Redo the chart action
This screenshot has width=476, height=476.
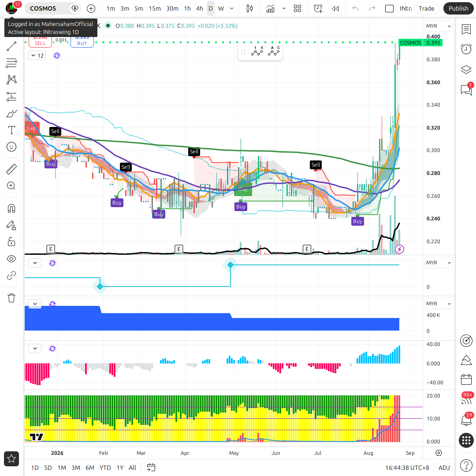[372, 8]
